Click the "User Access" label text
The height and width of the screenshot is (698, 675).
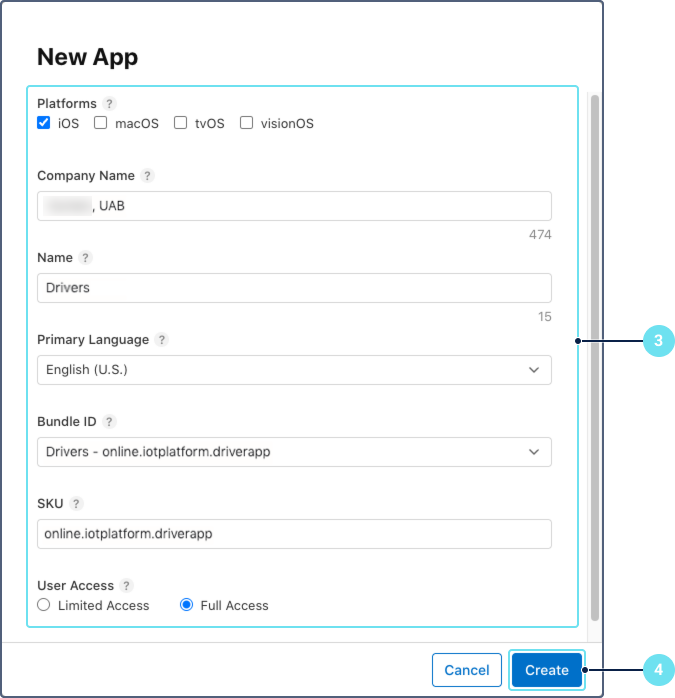(x=76, y=585)
